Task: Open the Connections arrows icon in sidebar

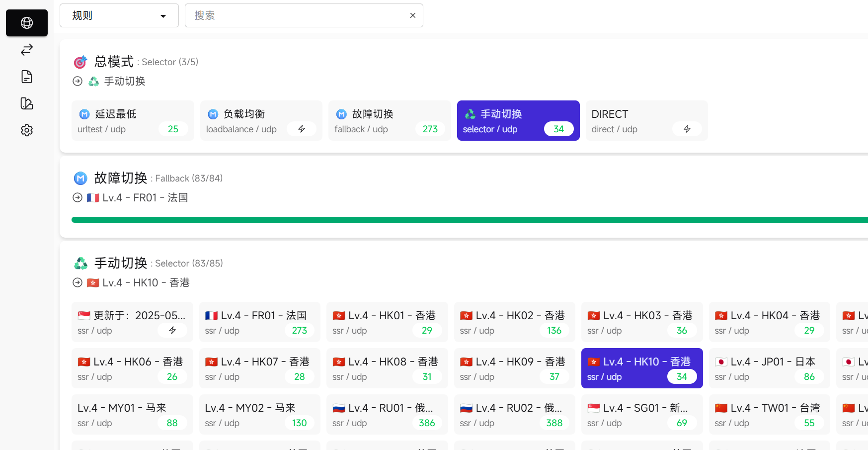Action: click(27, 50)
